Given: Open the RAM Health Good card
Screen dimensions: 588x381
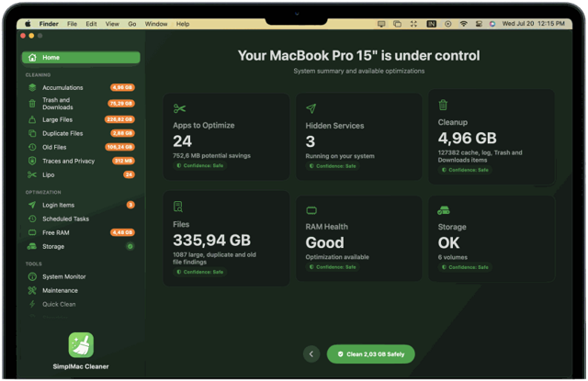Looking at the screenshot, I should click(359, 239).
